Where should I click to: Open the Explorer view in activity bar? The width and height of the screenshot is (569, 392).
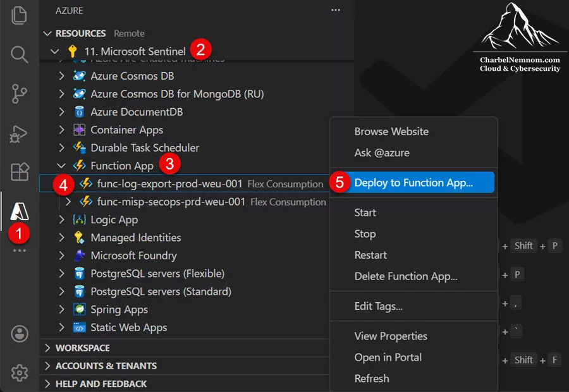click(19, 16)
